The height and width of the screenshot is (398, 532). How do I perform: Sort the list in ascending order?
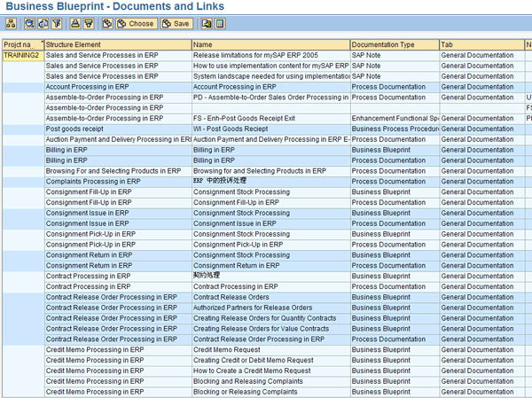(x=75, y=24)
